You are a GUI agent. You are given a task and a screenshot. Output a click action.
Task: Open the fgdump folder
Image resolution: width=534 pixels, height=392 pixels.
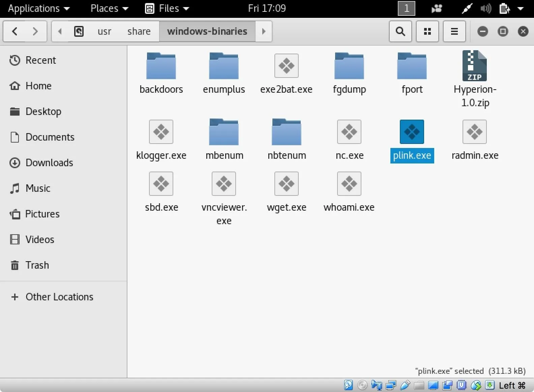coord(349,66)
